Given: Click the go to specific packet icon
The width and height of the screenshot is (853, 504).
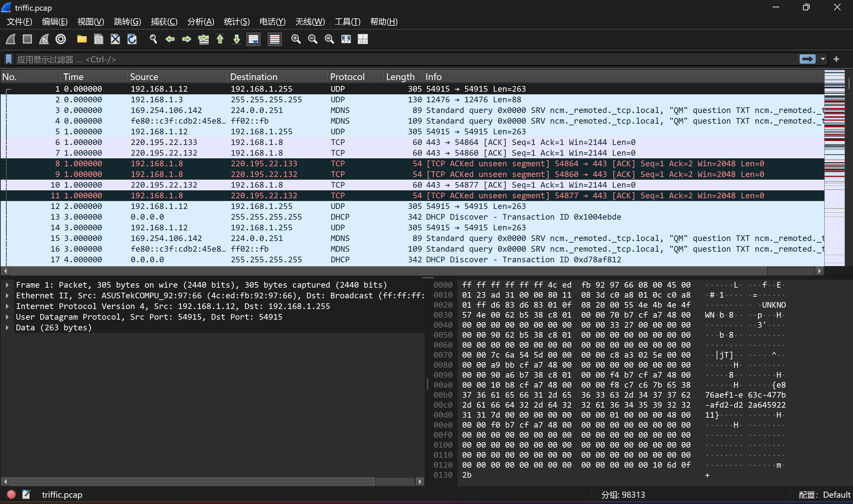Looking at the screenshot, I should tap(203, 39).
